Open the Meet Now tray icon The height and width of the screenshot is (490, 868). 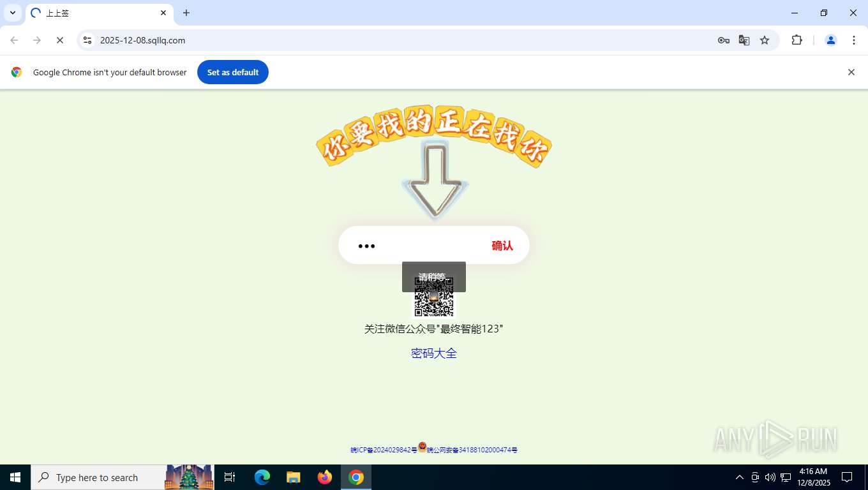pos(755,477)
